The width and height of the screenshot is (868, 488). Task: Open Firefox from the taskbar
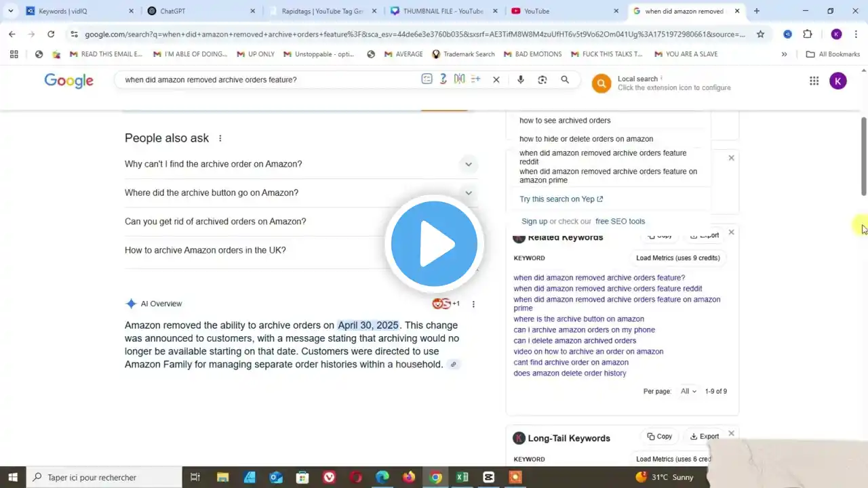pyautogui.click(x=409, y=477)
